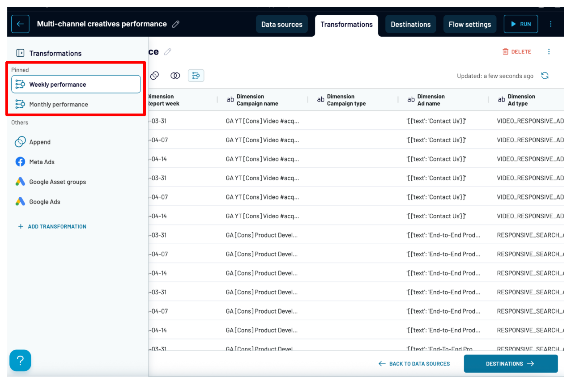
Task: Click ADD TRANSFORMATION link
Action: tap(52, 227)
